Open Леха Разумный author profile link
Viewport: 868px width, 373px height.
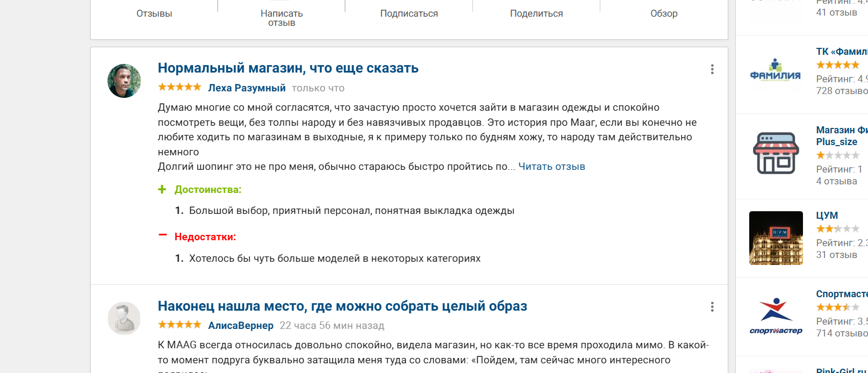point(247,88)
